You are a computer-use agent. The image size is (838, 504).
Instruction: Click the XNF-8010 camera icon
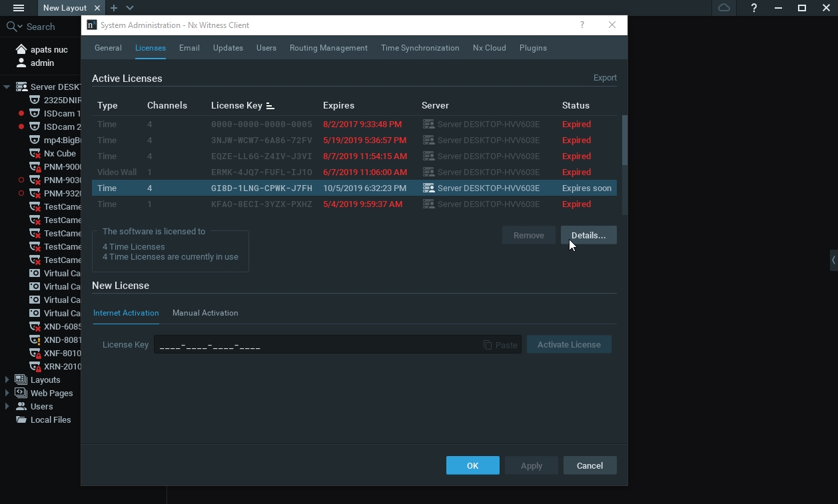(x=35, y=353)
